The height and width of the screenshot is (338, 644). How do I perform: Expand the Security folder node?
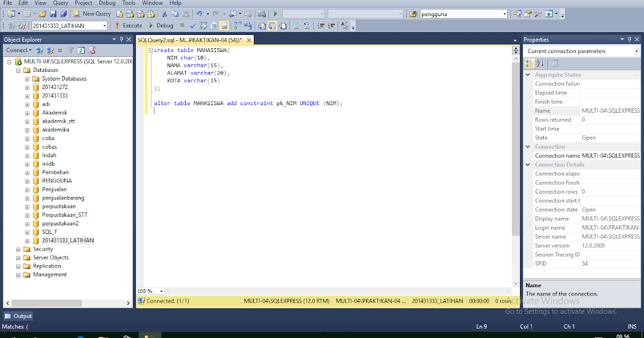18,249
